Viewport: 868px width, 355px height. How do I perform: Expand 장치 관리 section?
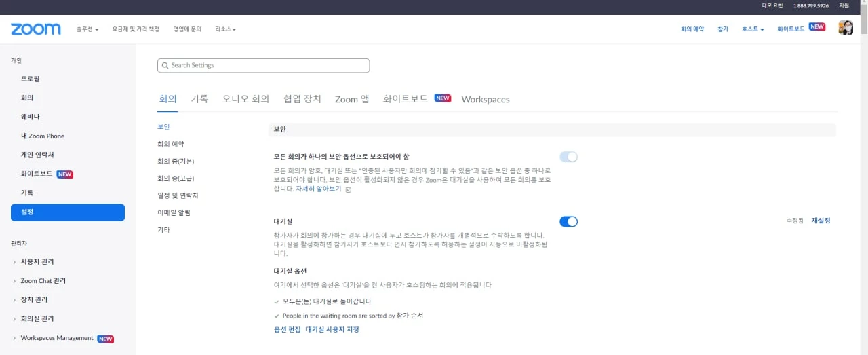click(x=34, y=300)
